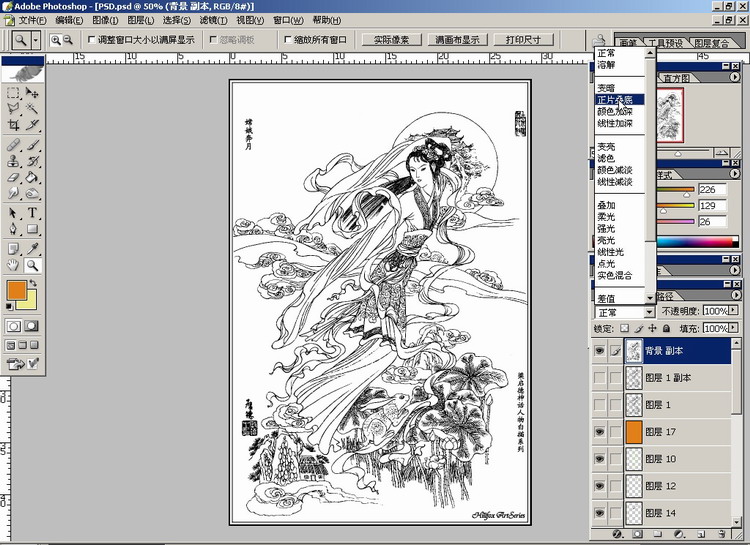
Task: Select the Brush tool
Action: click(32, 145)
